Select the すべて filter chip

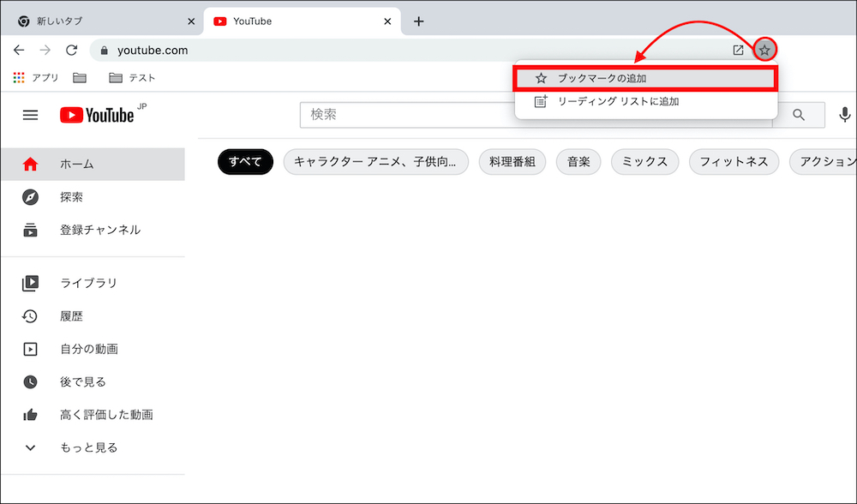click(x=245, y=162)
